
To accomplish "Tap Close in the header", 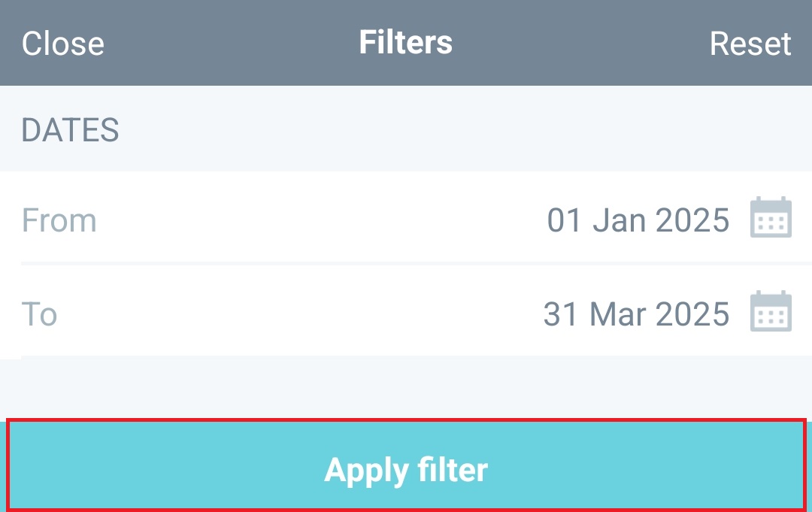I will tap(62, 44).
